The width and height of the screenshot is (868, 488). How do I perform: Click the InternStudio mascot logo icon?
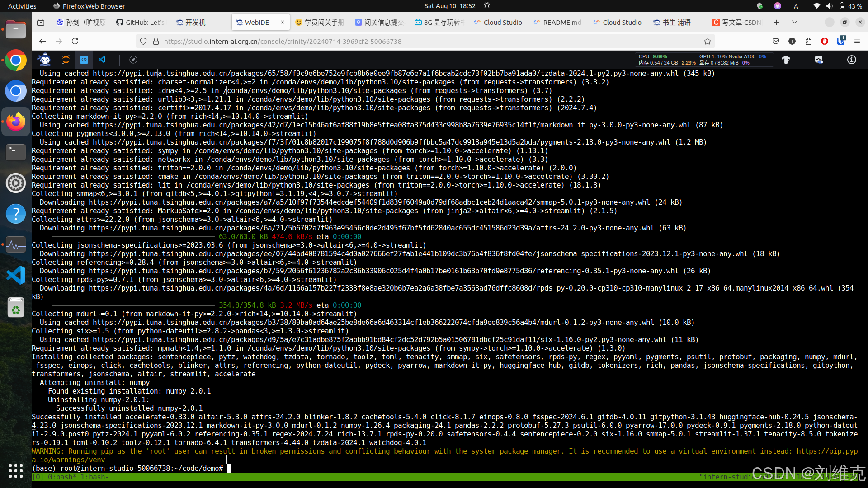coord(44,59)
